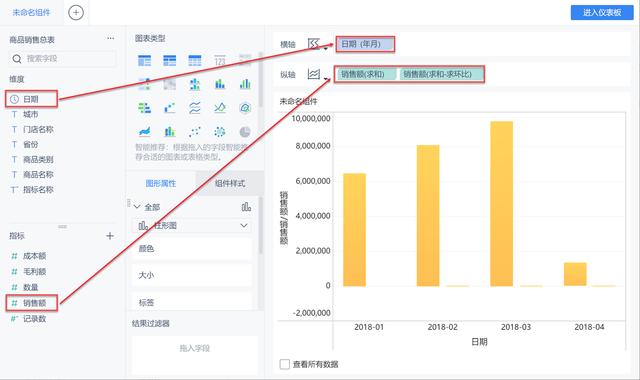Select the 记录数 indicator field
The height and width of the screenshot is (380, 640).
click(x=34, y=319)
